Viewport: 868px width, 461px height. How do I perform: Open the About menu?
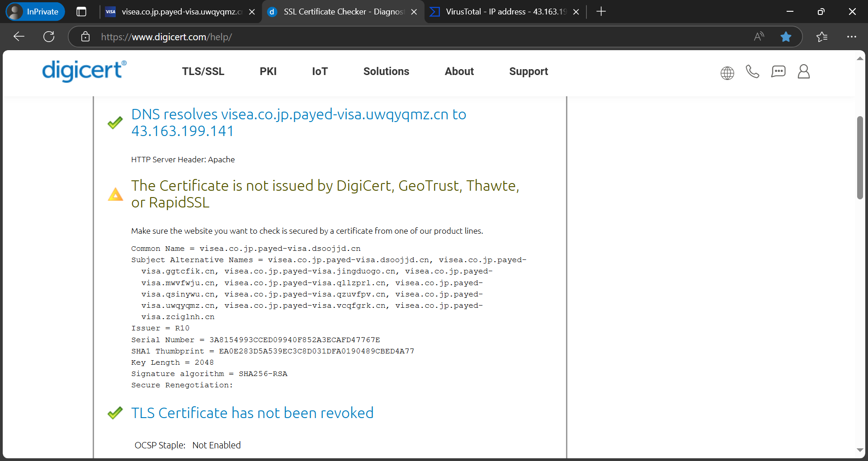pyautogui.click(x=459, y=71)
